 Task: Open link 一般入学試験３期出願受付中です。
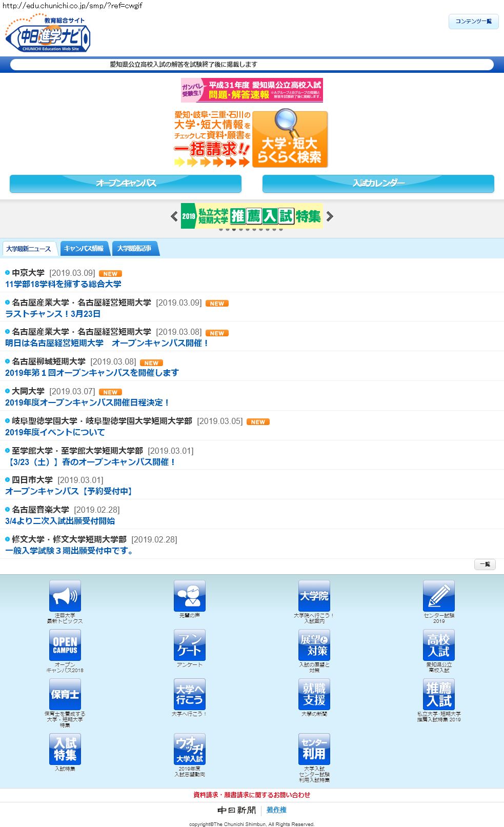point(69,551)
